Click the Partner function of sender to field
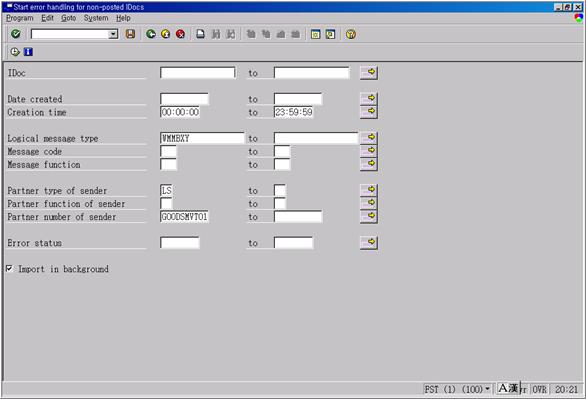The width and height of the screenshot is (586, 399). [280, 204]
